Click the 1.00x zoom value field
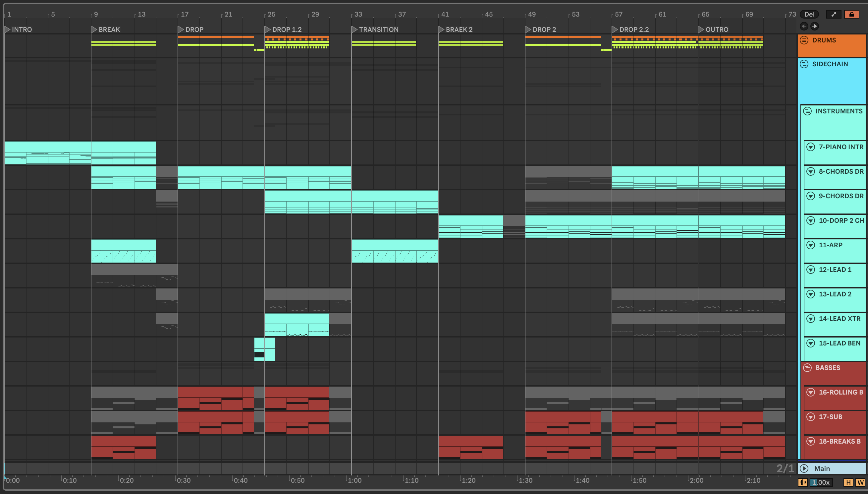 click(x=821, y=482)
